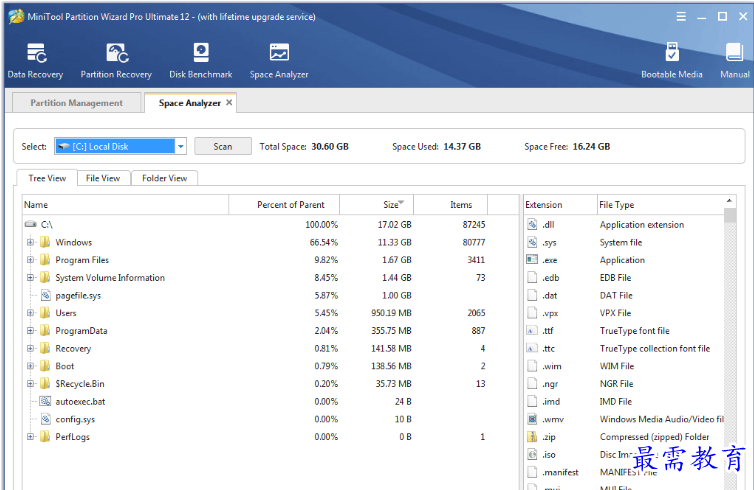Select the .vpx extension entry
The width and height of the screenshot is (754, 490).
[550, 313]
